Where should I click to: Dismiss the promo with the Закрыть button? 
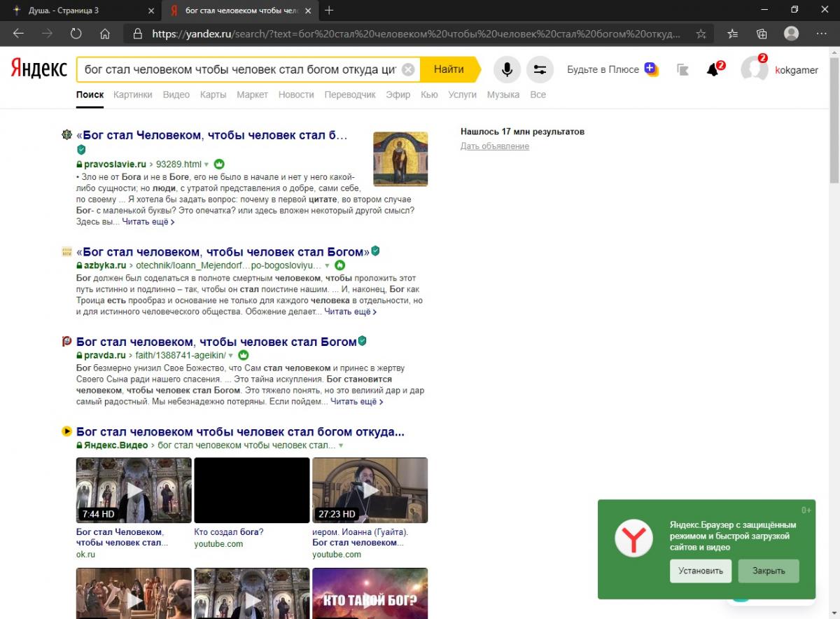pyautogui.click(x=768, y=571)
